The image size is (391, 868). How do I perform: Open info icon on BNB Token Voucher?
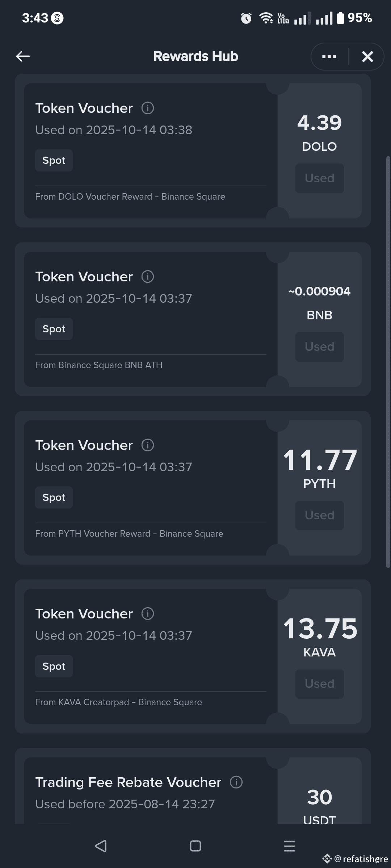148,277
